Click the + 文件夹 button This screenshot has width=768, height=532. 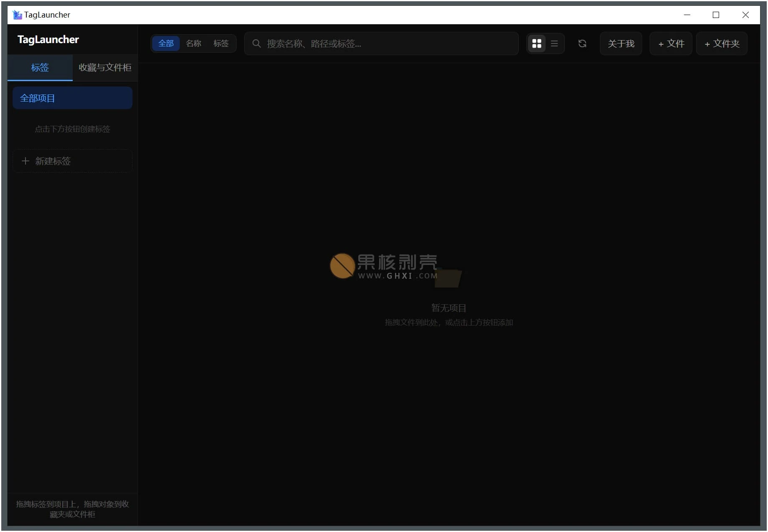[722, 44]
